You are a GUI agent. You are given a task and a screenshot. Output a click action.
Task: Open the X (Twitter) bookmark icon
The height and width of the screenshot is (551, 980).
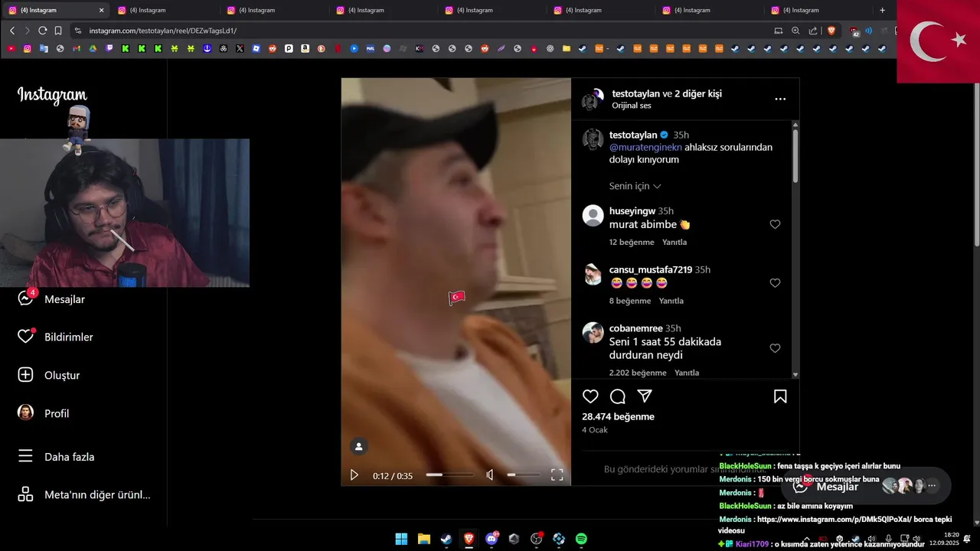coord(240,48)
